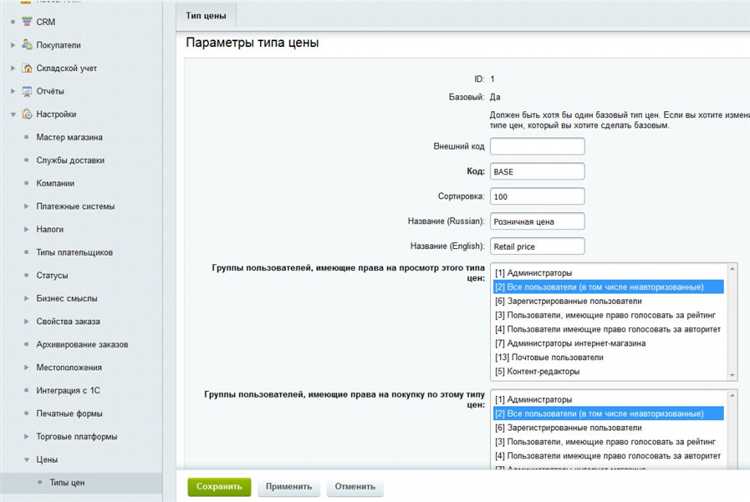The image size is (750, 502).
Task: Select [1] Администраторы in view-rights list
Action: (608, 273)
